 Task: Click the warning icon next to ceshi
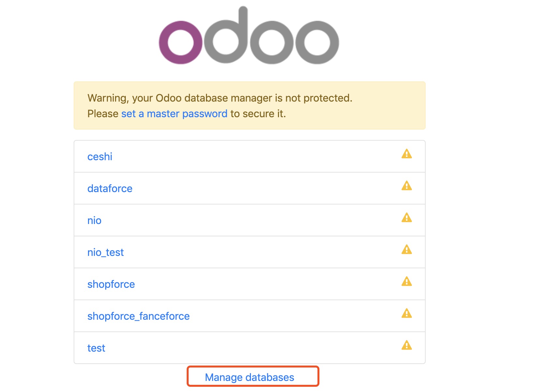(407, 154)
